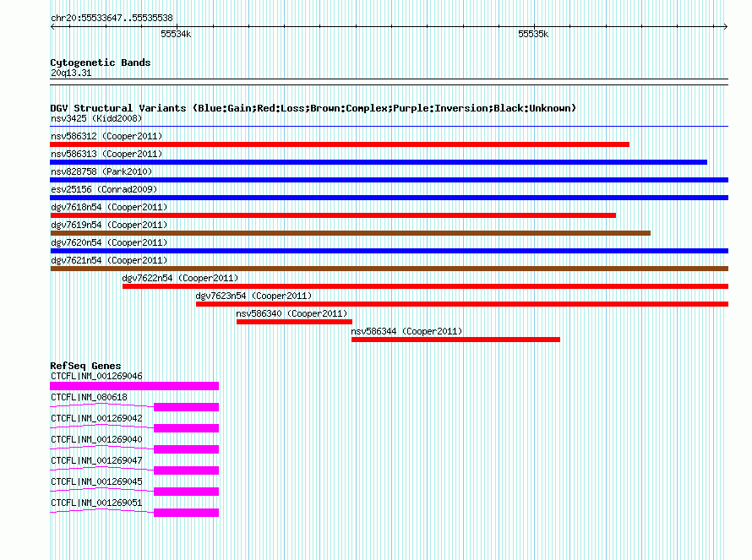Click the CTCFL NM_001269051 gene exon block
The image size is (752, 560).
point(186,513)
